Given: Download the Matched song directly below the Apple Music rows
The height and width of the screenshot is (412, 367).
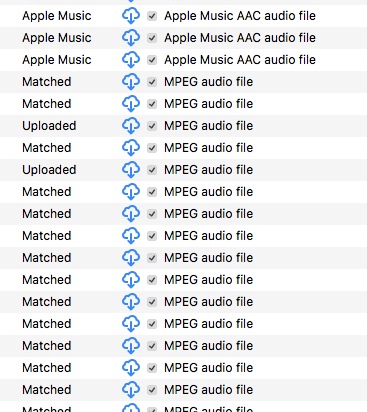Looking at the screenshot, I should coord(131,82).
